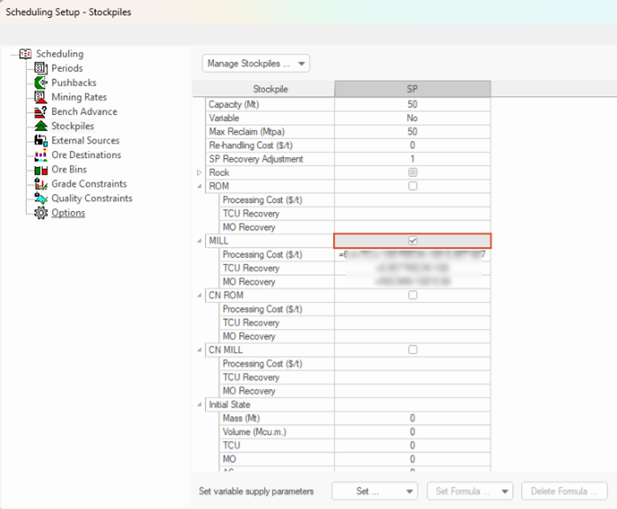Click the Pushbacks icon in tree

tap(41, 83)
